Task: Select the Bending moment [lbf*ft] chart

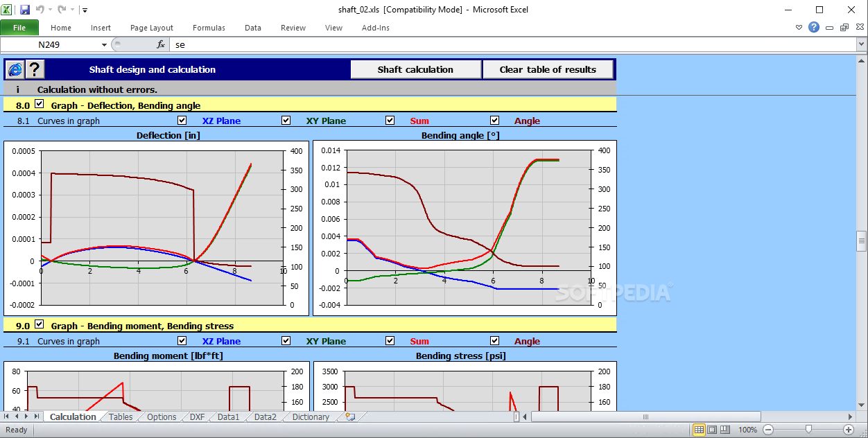Action: coord(156,386)
